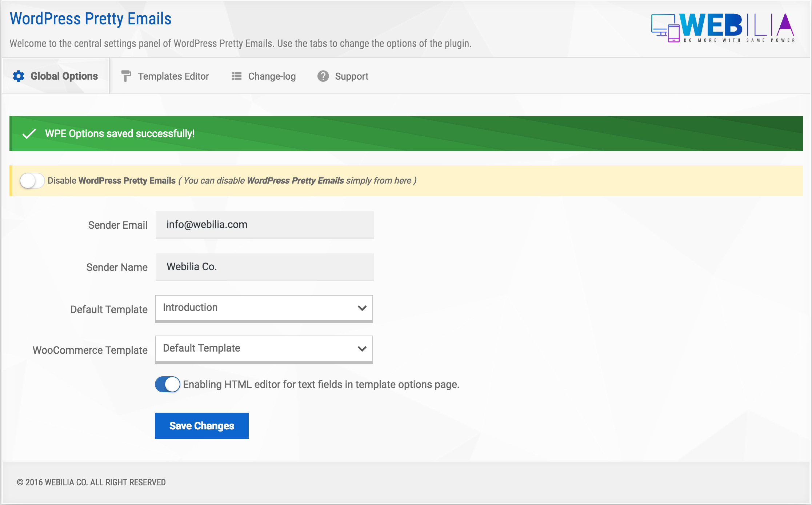Click the list icon beside Change-log
This screenshot has height=505, width=812.
click(236, 76)
